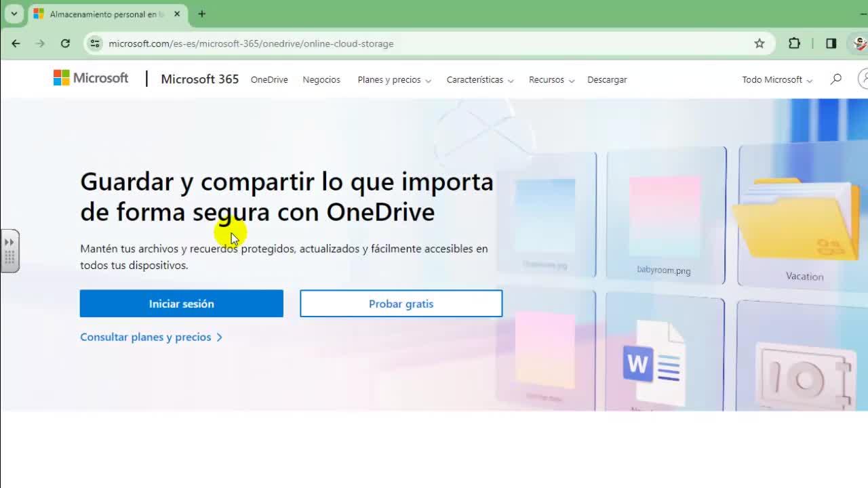This screenshot has width=868, height=488.
Task: Open the tab search dropdown arrow
Action: pos(14,14)
